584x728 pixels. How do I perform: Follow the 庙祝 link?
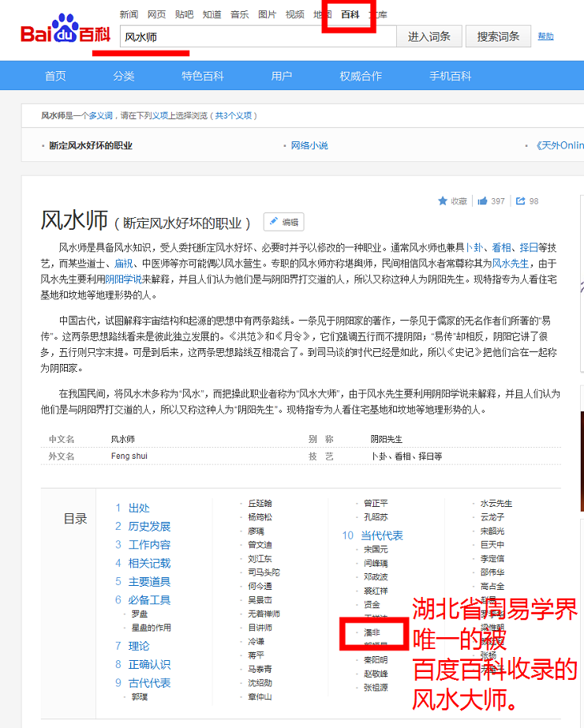tap(123, 263)
